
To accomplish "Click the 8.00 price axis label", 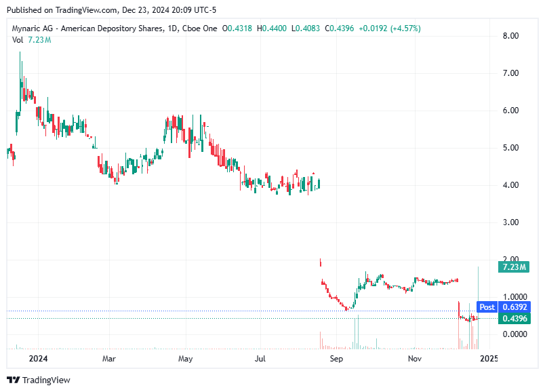I will click(510, 36).
